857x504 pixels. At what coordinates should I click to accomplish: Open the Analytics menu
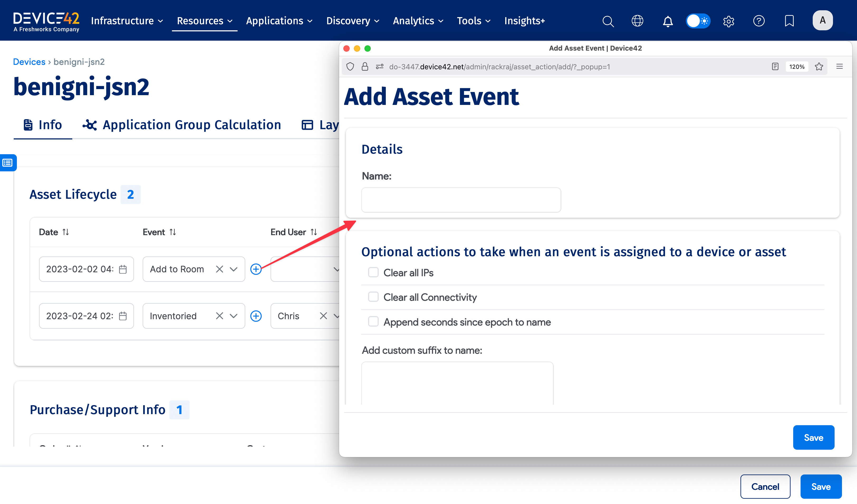[x=418, y=21]
